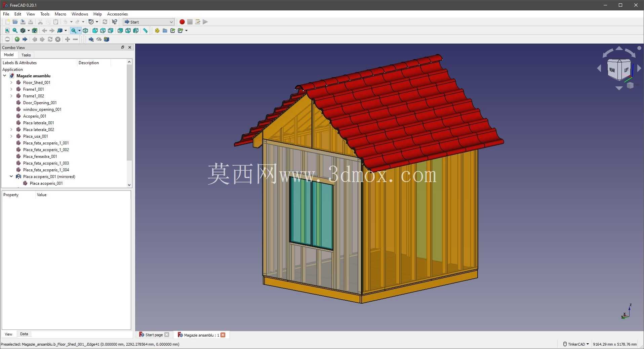The image size is (644, 349).
Task: Close the Magazie ansamblu : 1 tab
Action: click(x=223, y=335)
